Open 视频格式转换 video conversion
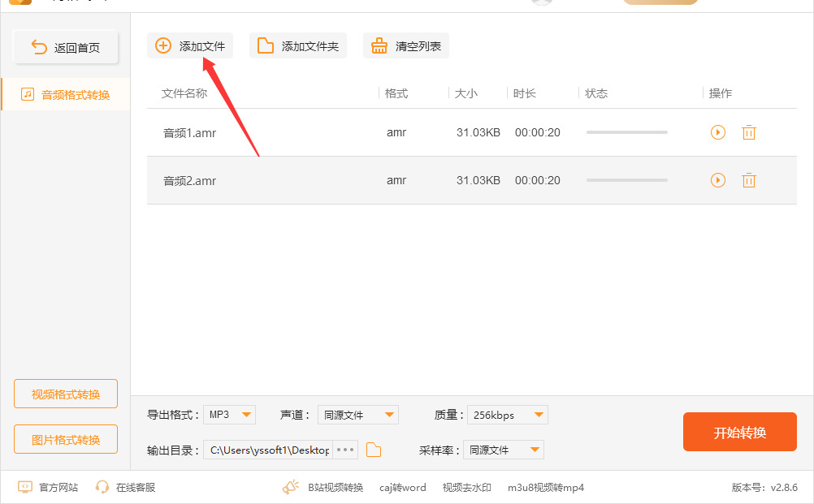This screenshot has width=814, height=504. click(66, 394)
